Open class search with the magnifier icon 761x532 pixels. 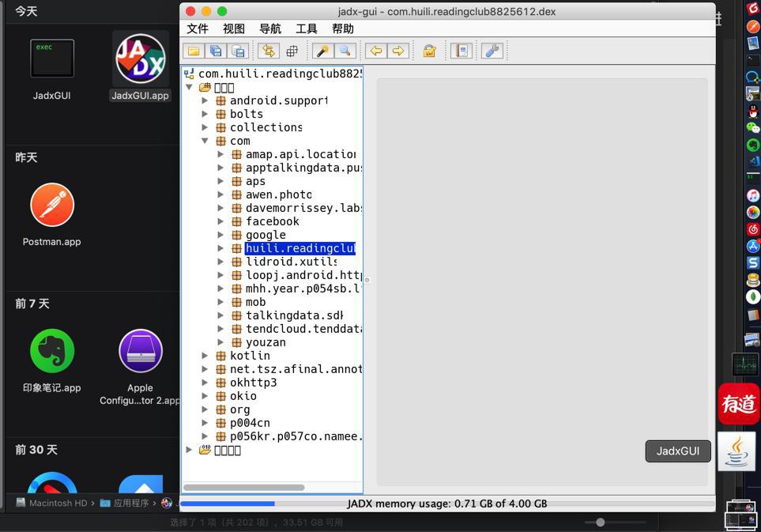tap(345, 51)
